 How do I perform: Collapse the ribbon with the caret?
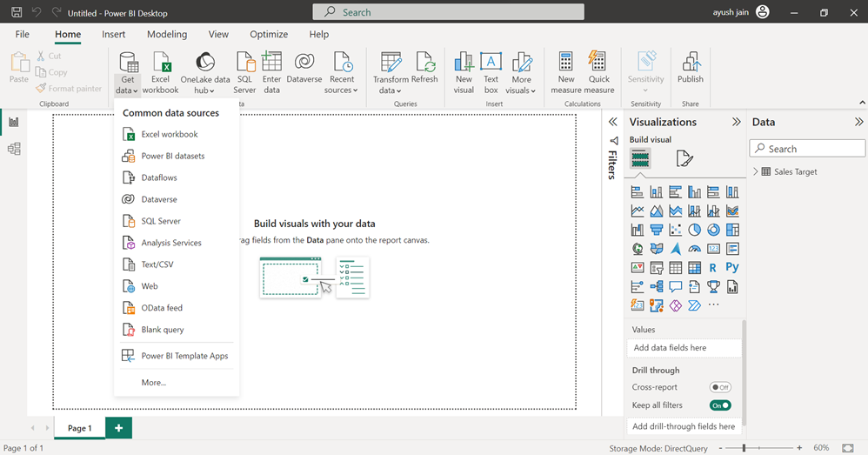[x=862, y=103]
